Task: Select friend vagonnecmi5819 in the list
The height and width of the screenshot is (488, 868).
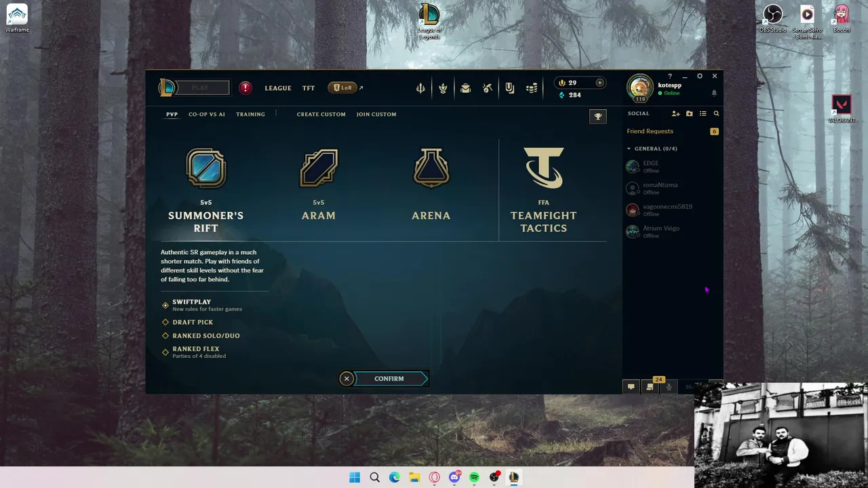Action: pos(671,210)
